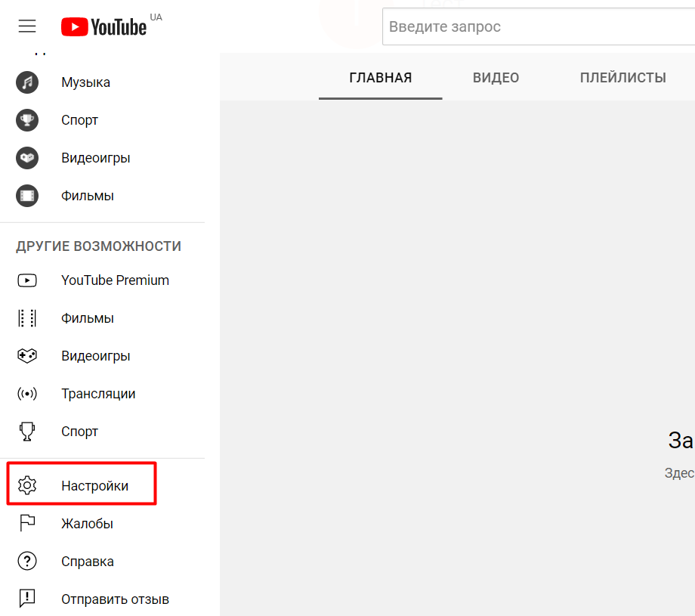This screenshot has width=695, height=616.
Task: Open the ПЛЕЙЛИСТЫ tab
Action: click(x=622, y=78)
